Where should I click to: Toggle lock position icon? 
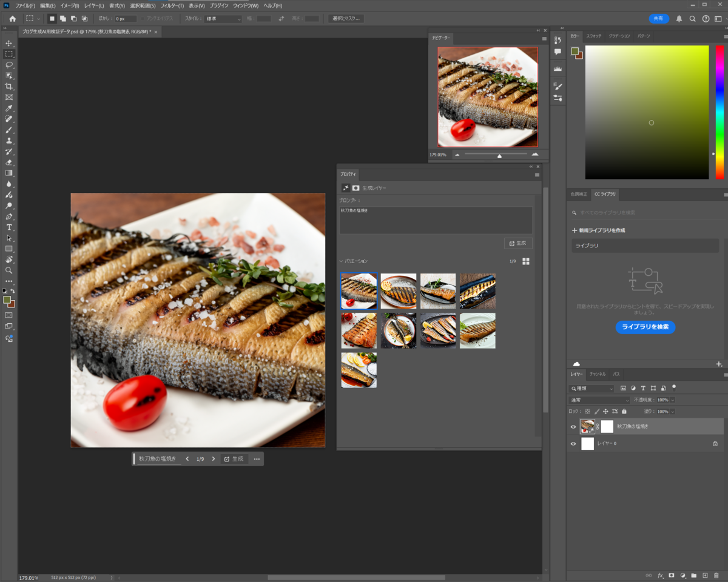(x=605, y=411)
